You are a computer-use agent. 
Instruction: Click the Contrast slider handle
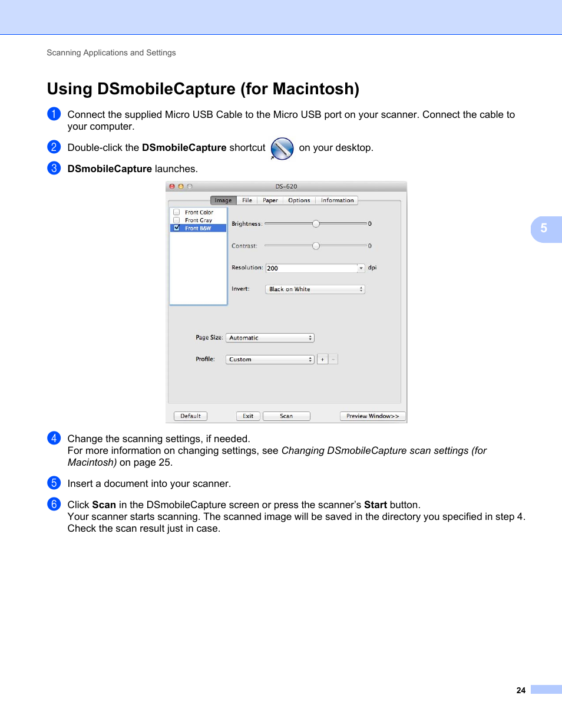(316, 246)
